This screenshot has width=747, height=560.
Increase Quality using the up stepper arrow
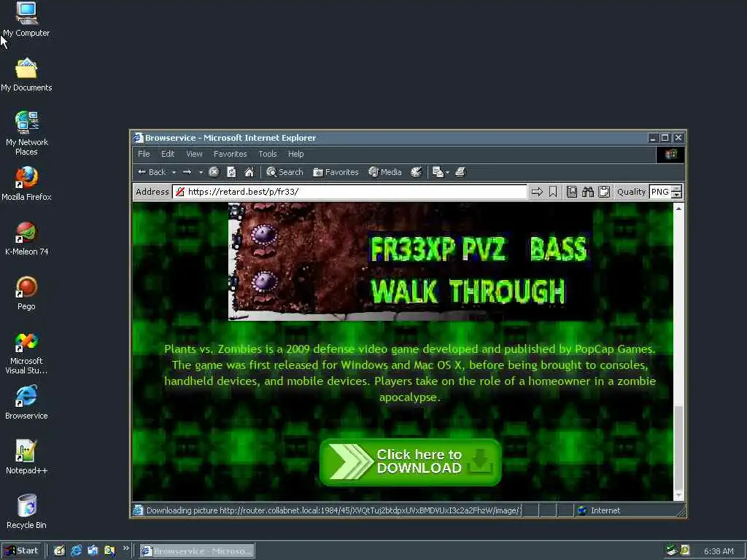click(676, 189)
